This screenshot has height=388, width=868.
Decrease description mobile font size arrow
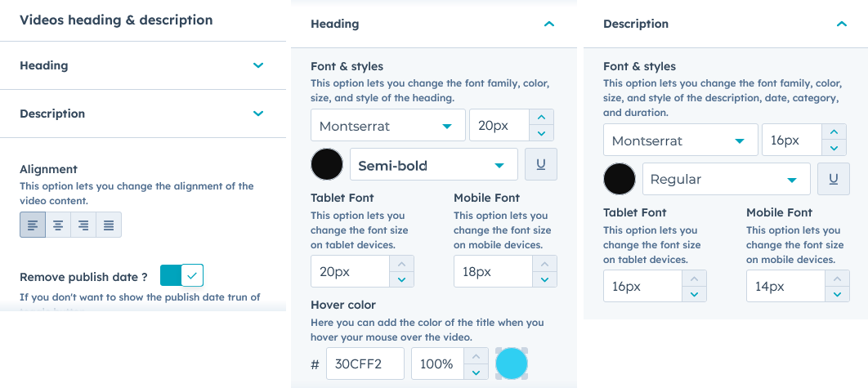(837, 294)
